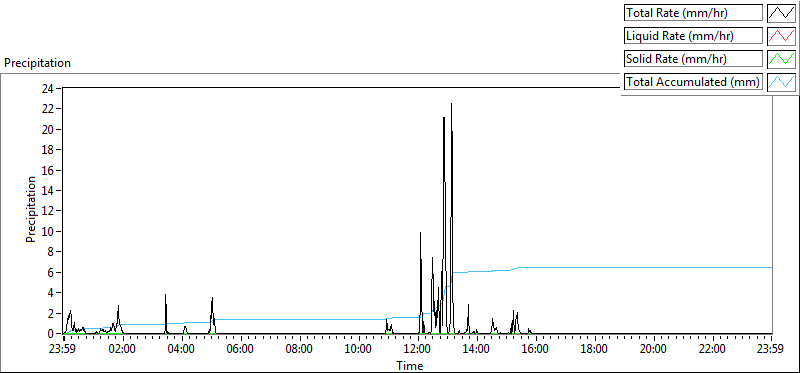The height and width of the screenshot is (373, 800).
Task: Click the 10 value on the Y axis
Action: 48,231
